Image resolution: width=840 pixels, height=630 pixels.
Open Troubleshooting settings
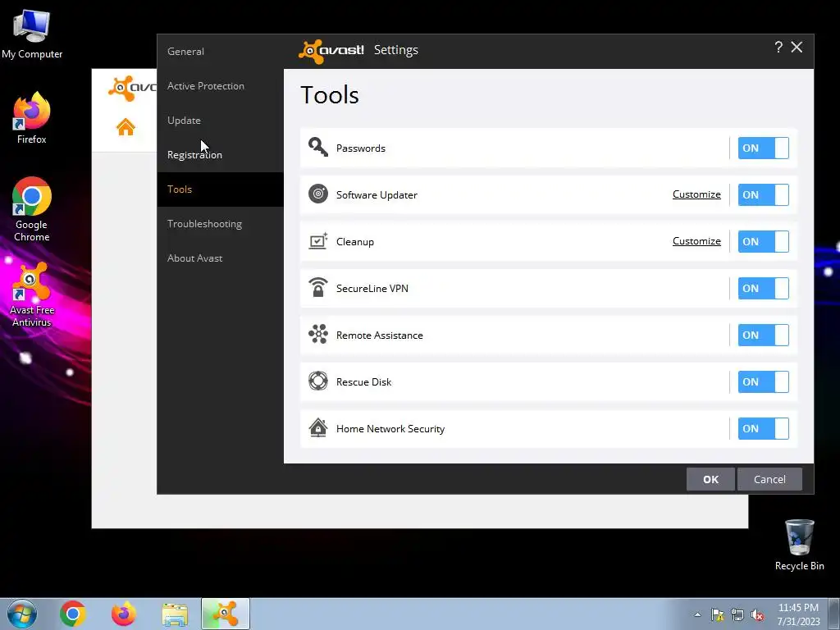click(220, 224)
